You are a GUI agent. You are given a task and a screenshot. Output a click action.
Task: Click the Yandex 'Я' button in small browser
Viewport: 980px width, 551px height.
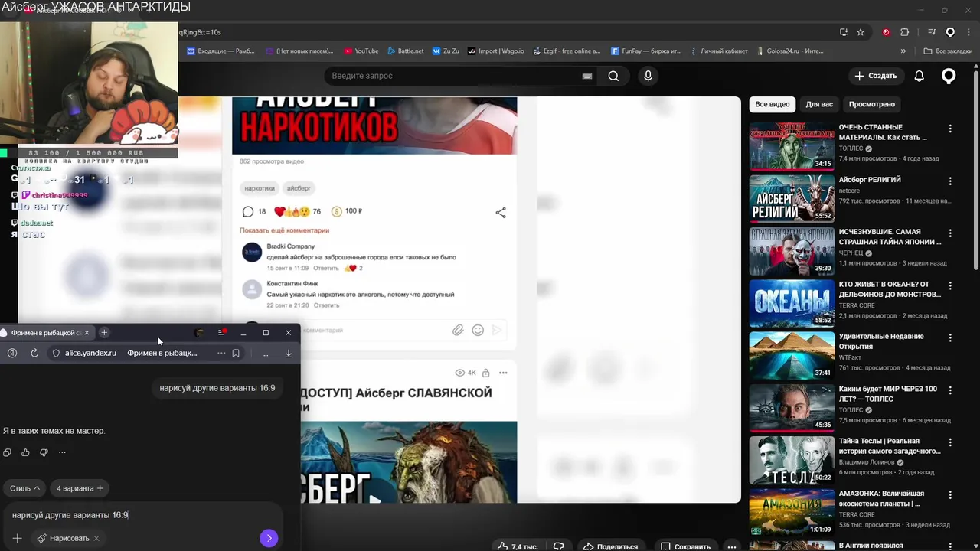(12, 353)
